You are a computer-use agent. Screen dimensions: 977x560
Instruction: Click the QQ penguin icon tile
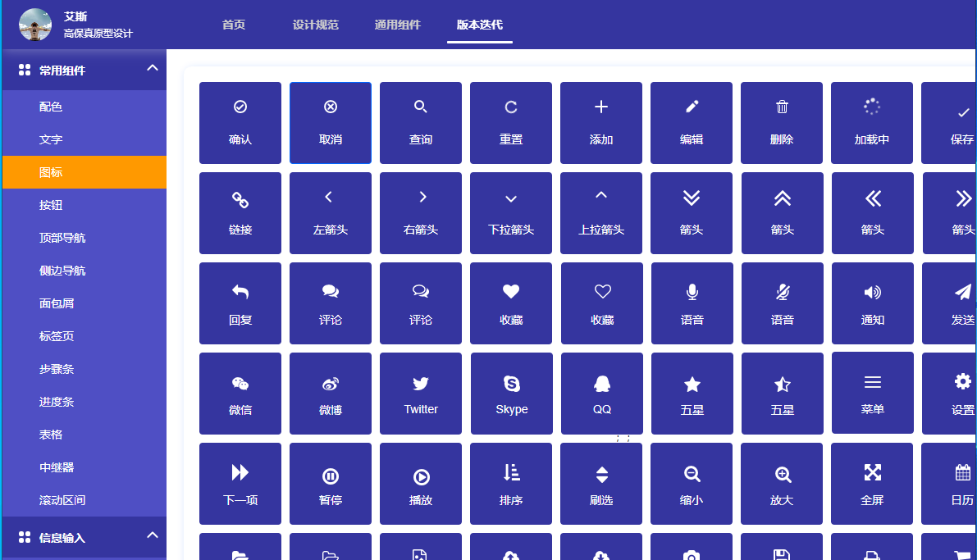(x=602, y=394)
